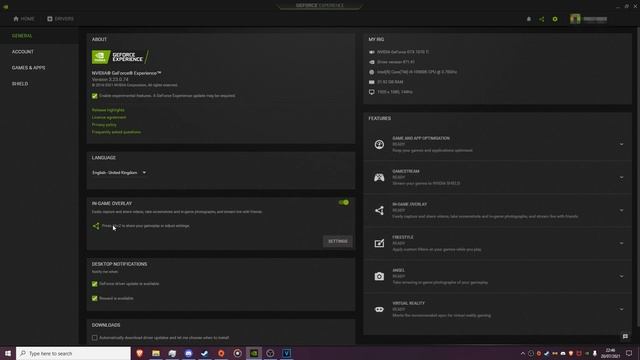
Task: Expand the Virtual Reality feature row
Action: click(x=621, y=309)
